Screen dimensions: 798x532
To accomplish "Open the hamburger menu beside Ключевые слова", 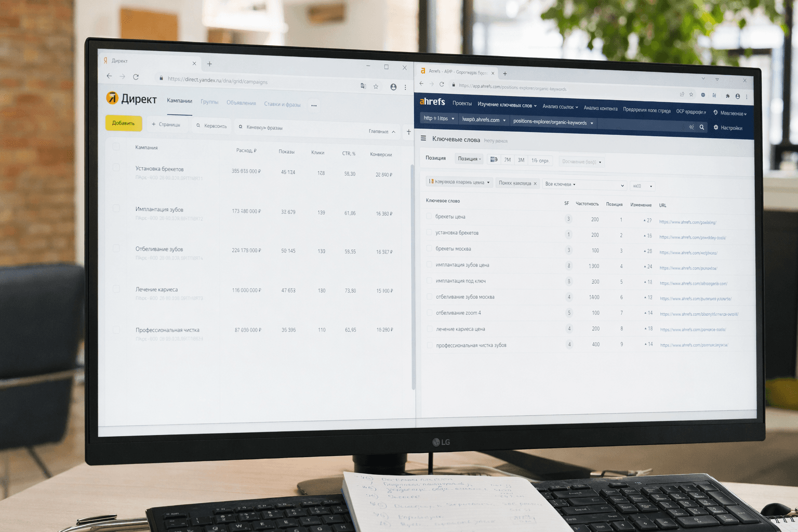I will pos(423,138).
